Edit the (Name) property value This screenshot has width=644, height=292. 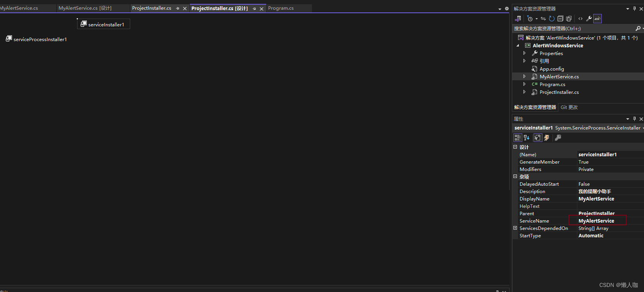tap(610, 154)
